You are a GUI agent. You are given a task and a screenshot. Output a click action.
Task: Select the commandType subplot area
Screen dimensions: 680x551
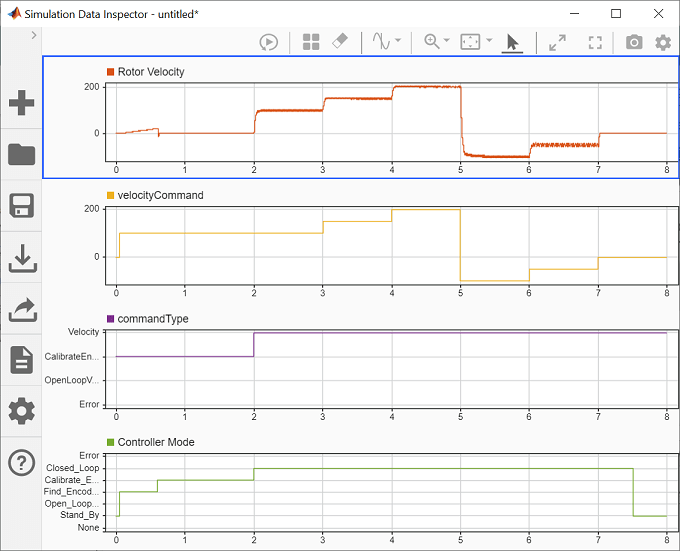(392, 369)
